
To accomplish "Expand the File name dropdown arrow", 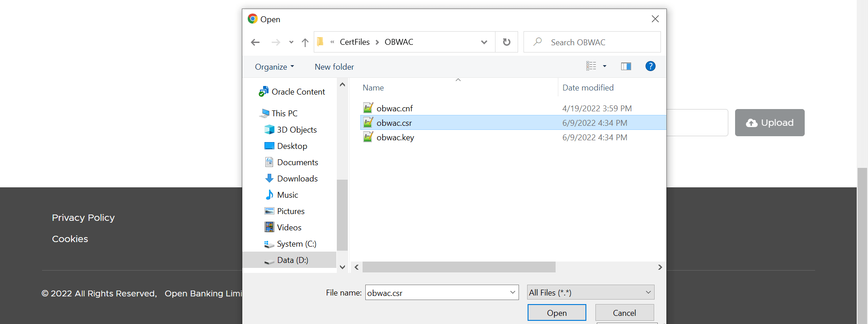I will click(x=513, y=292).
